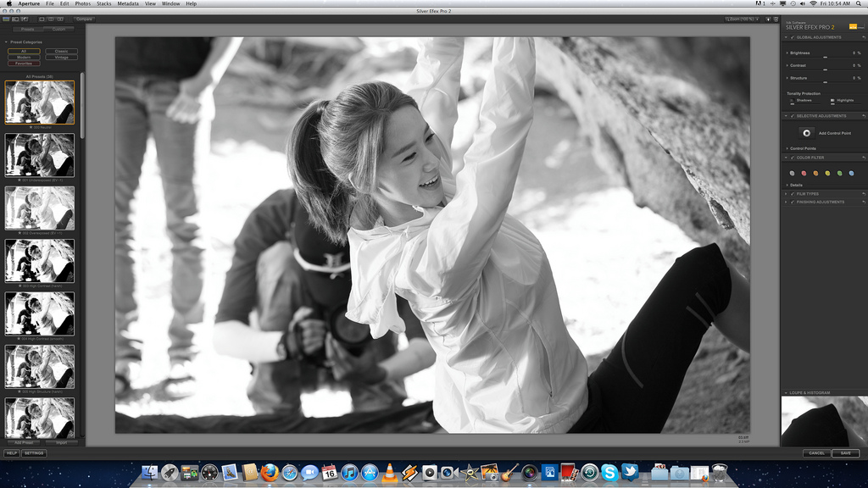868x488 pixels.
Task: Launch VLC from the dock
Action: pyautogui.click(x=389, y=473)
